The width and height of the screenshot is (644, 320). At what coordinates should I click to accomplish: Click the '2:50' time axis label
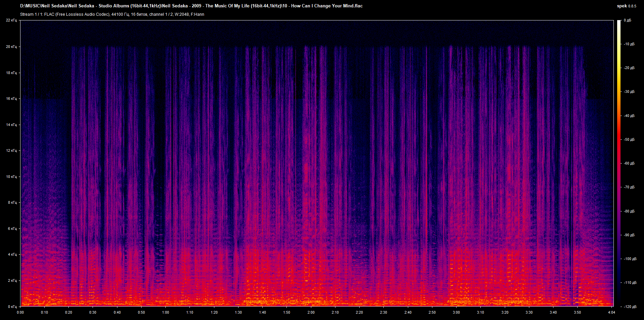point(432,313)
